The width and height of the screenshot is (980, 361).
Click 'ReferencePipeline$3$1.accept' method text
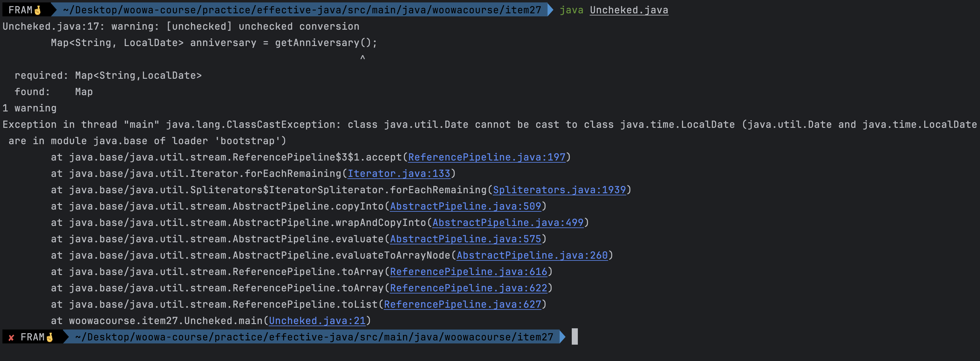tap(317, 157)
